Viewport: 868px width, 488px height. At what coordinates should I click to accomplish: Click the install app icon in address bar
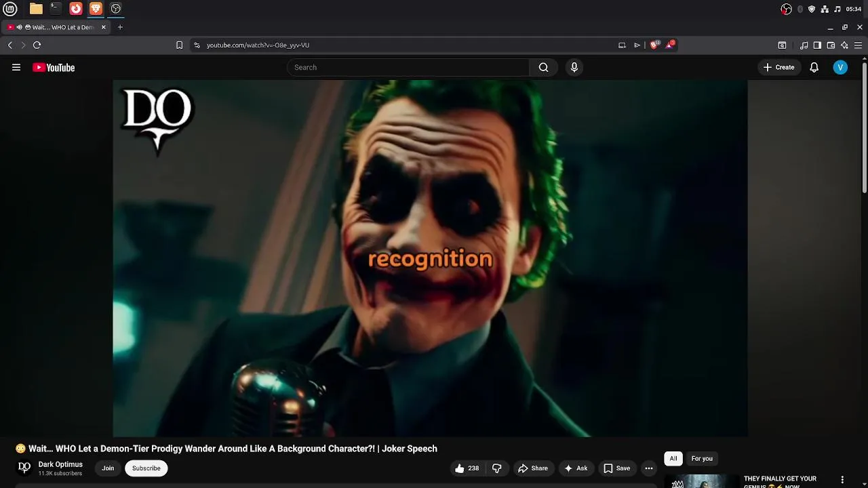pyautogui.click(x=622, y=45)
